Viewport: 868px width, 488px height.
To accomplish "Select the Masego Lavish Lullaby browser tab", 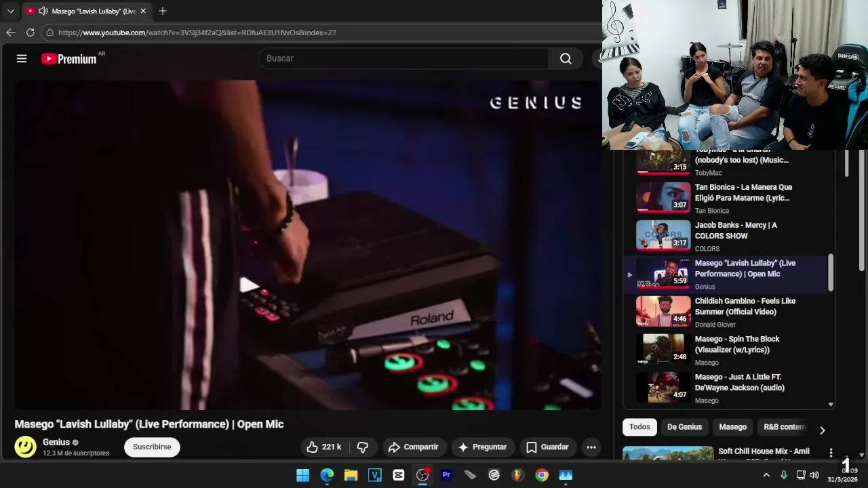I will 85,11.
